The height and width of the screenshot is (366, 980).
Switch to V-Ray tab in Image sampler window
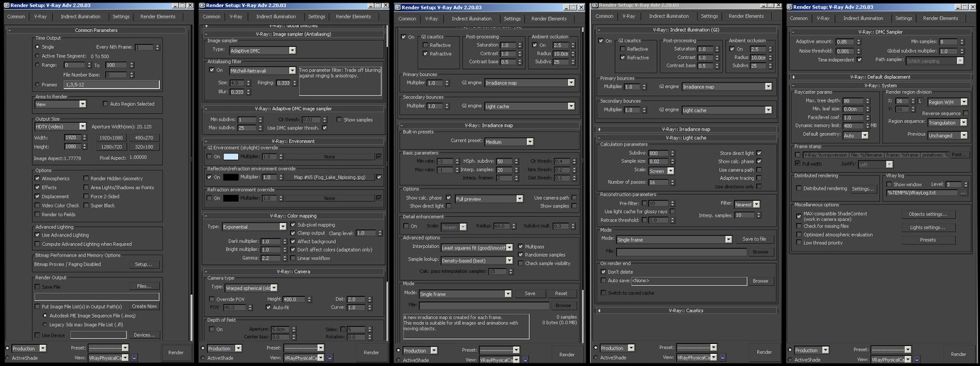pyautogui.click(x=236, y=17)
